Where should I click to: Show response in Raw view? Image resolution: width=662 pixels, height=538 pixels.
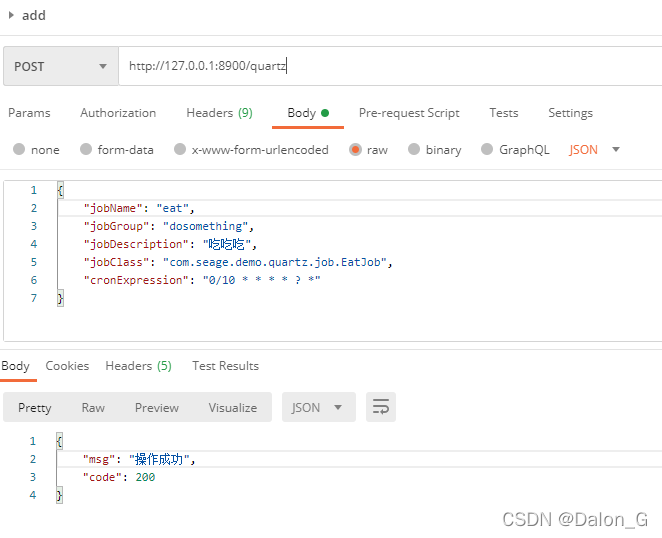pos(93,408)
